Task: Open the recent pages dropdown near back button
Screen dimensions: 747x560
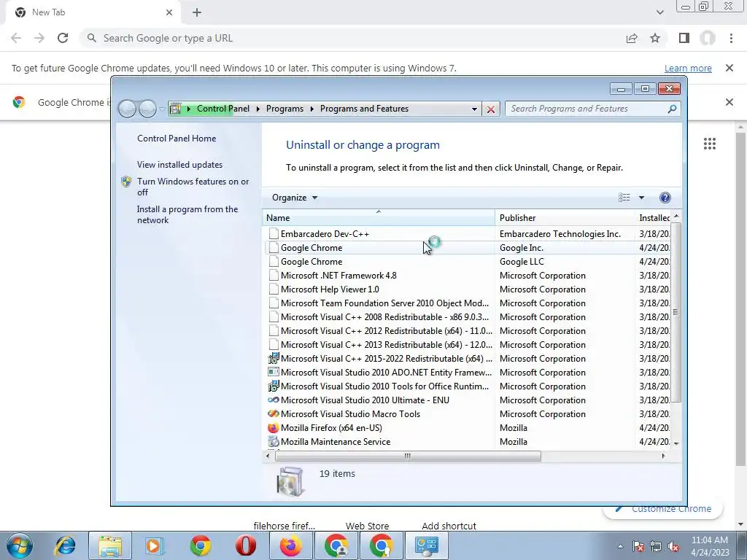Action: [x=161, y=109]
